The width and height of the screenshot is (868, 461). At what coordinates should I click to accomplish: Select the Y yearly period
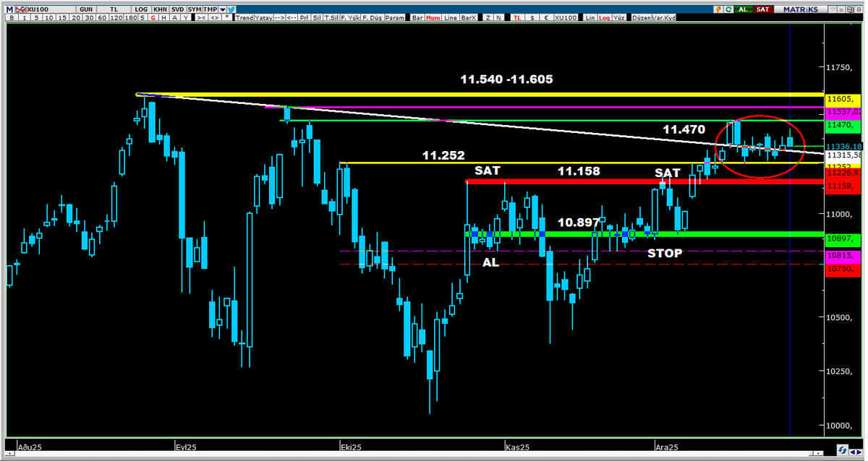pos(185,17)
